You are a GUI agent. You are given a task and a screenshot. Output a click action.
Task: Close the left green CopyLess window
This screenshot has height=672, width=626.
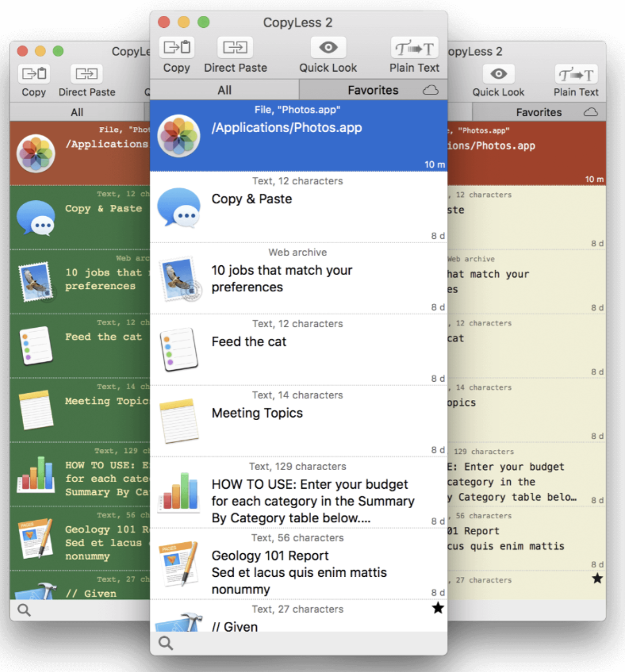coord(22,51)
